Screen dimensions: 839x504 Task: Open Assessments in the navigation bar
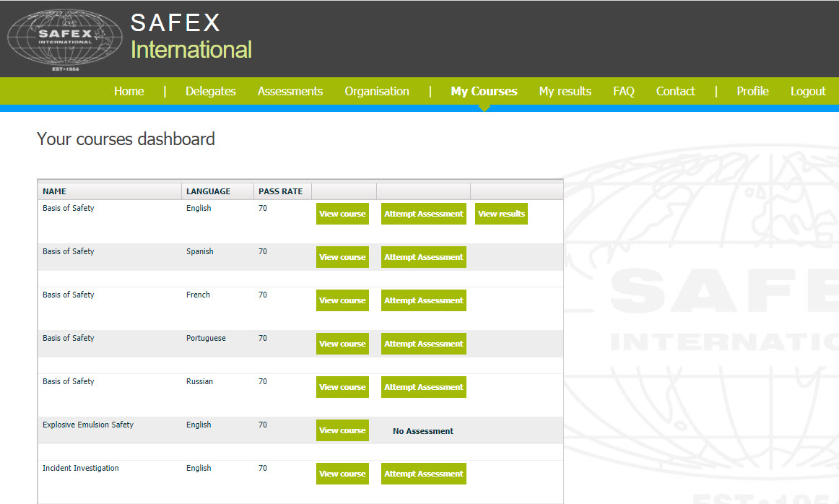click(290, 91)
